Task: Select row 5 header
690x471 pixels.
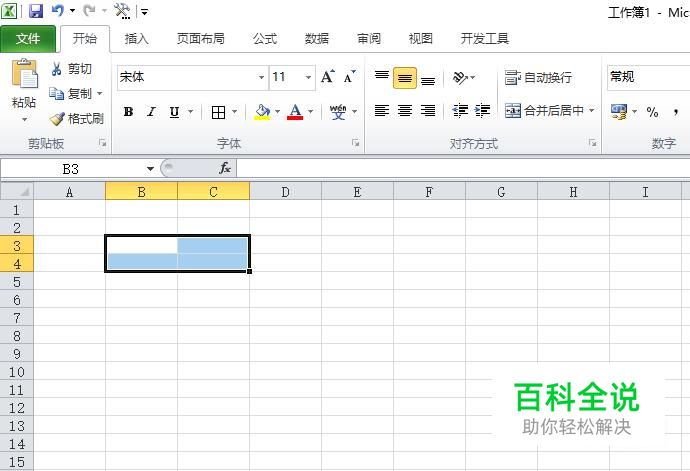Action: tap(17, 282)
